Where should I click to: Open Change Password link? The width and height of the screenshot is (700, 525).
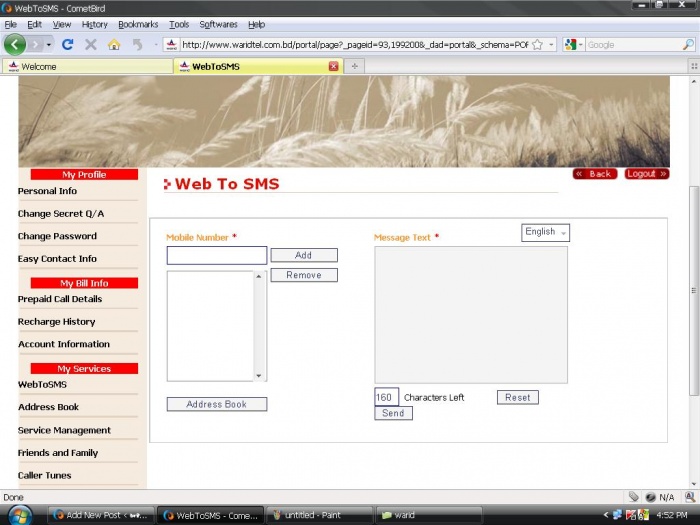coord(57,236)
